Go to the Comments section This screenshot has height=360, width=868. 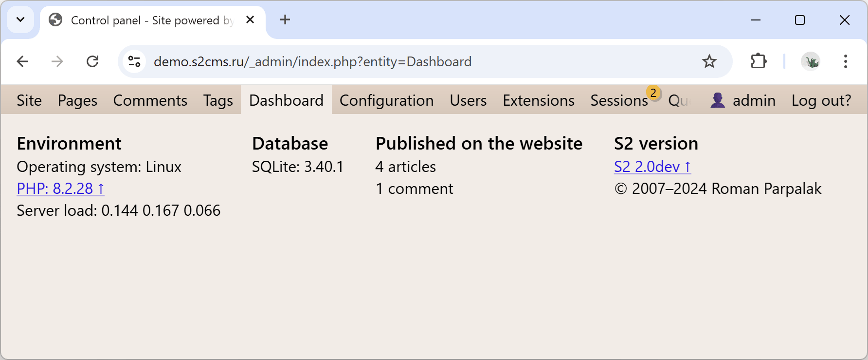pos(150,100)
